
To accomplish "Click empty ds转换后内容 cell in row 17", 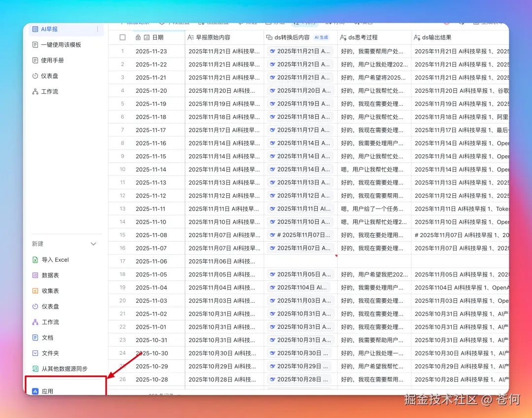I will [x=300, y=261].
